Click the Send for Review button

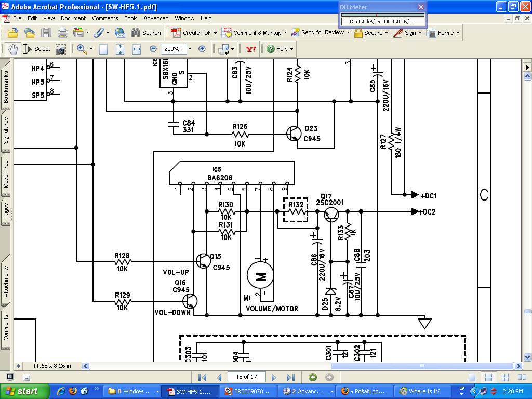click(318, 33)
